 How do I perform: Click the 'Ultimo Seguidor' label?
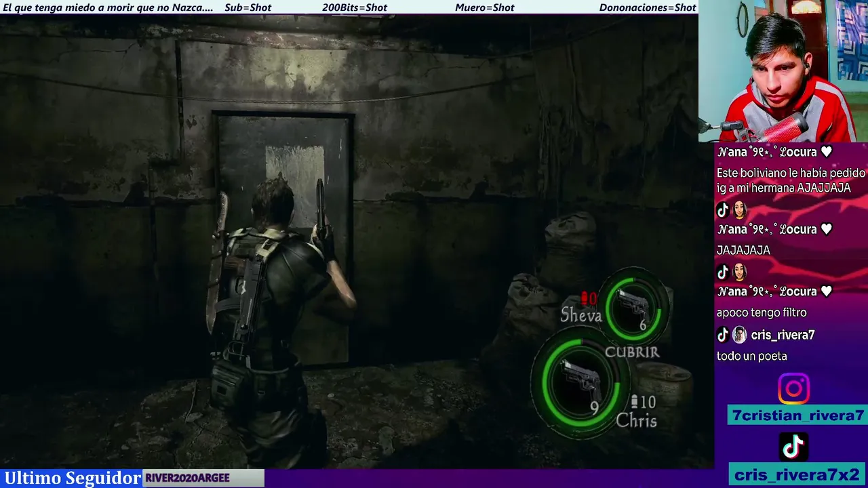[x=73, y=478]
